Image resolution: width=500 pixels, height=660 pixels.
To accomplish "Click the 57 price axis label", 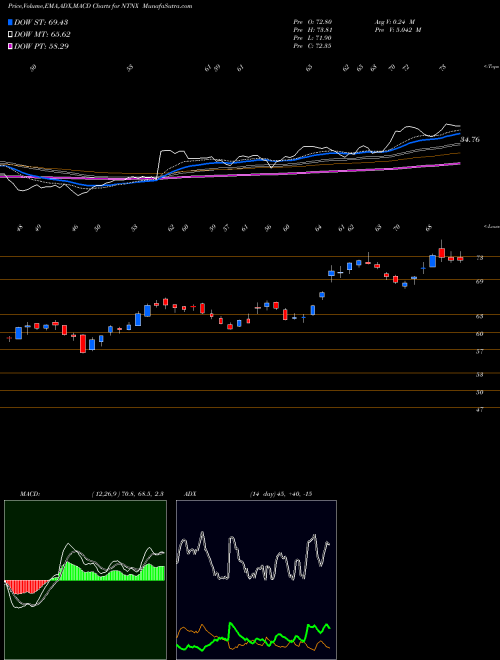I will tap(479, 351).
